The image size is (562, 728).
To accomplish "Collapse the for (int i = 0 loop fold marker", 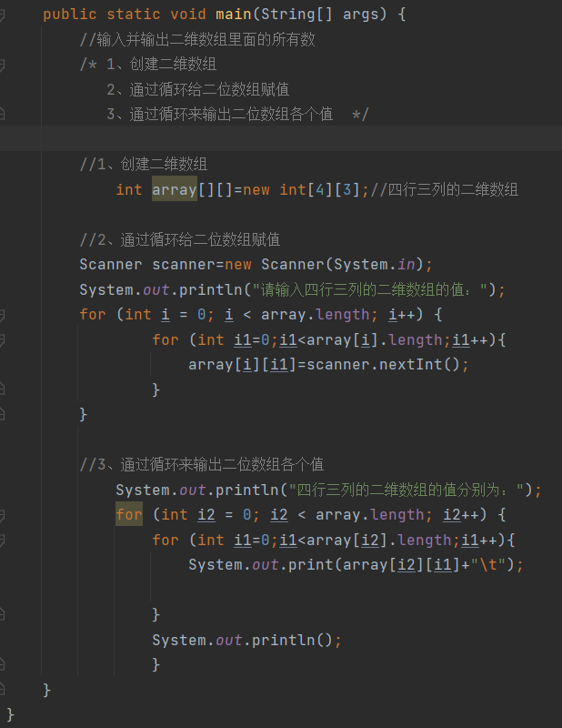I will (2, 315).
